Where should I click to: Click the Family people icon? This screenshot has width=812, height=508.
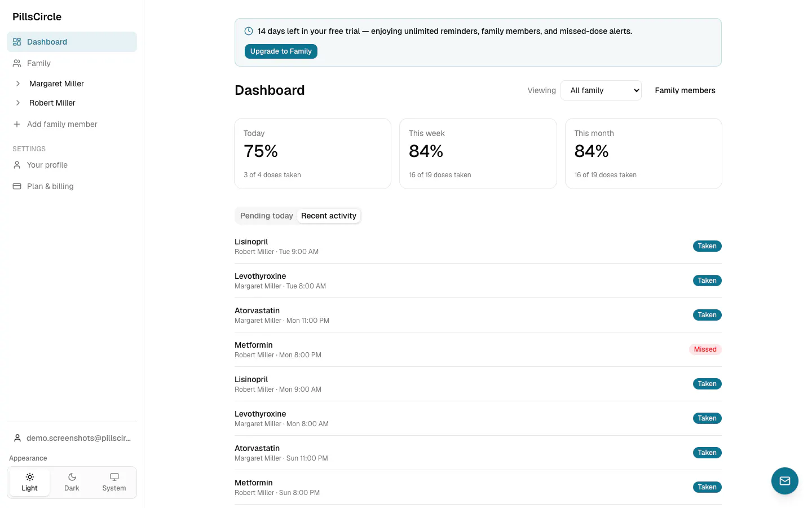click(17, 63)
